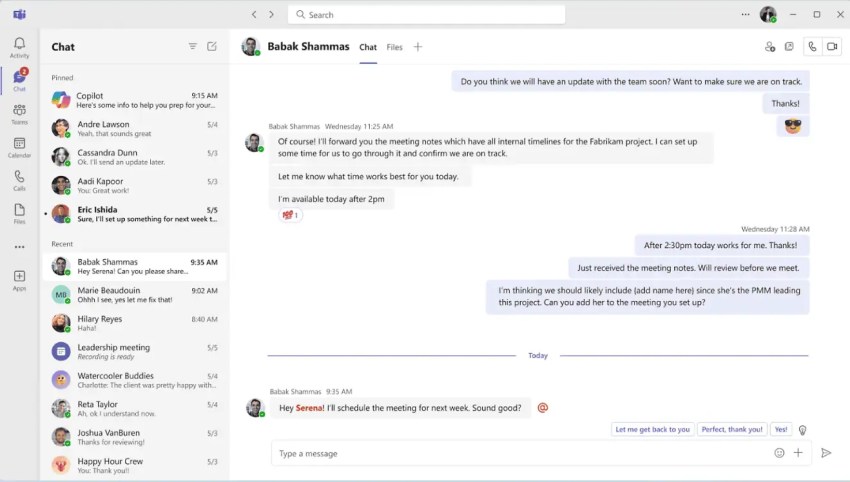This screenshot has height=482, width=850.
Task: Open the Chat section in sidebar
Action: (20, 80)
